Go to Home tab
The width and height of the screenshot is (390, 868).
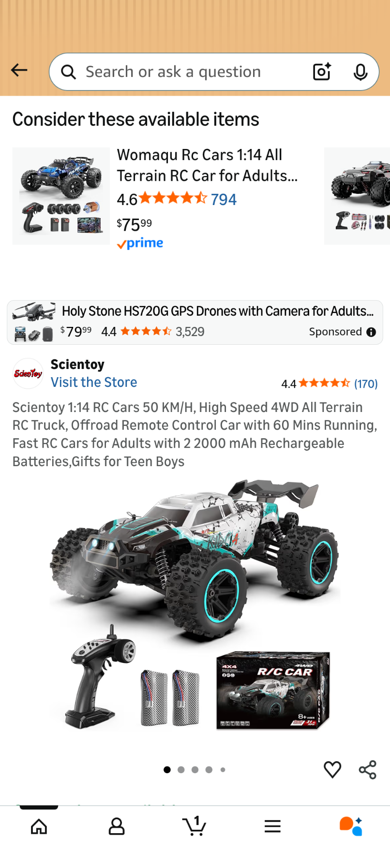[x=39, y=826]
